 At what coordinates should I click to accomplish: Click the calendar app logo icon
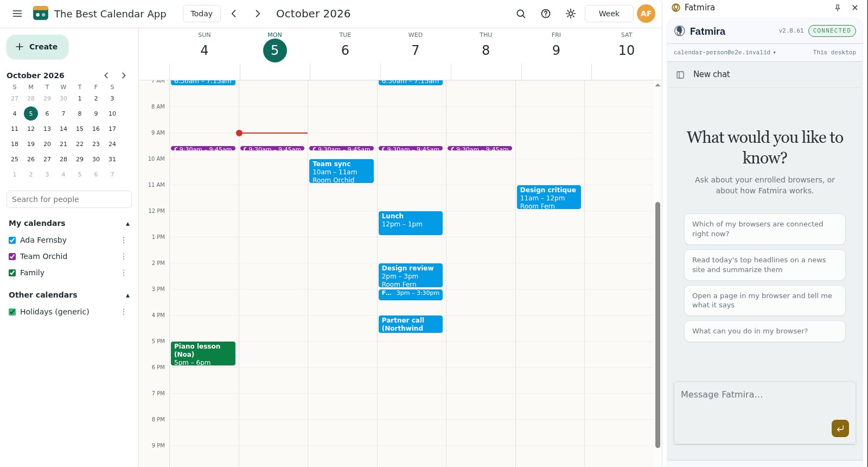tap(41, 14)
